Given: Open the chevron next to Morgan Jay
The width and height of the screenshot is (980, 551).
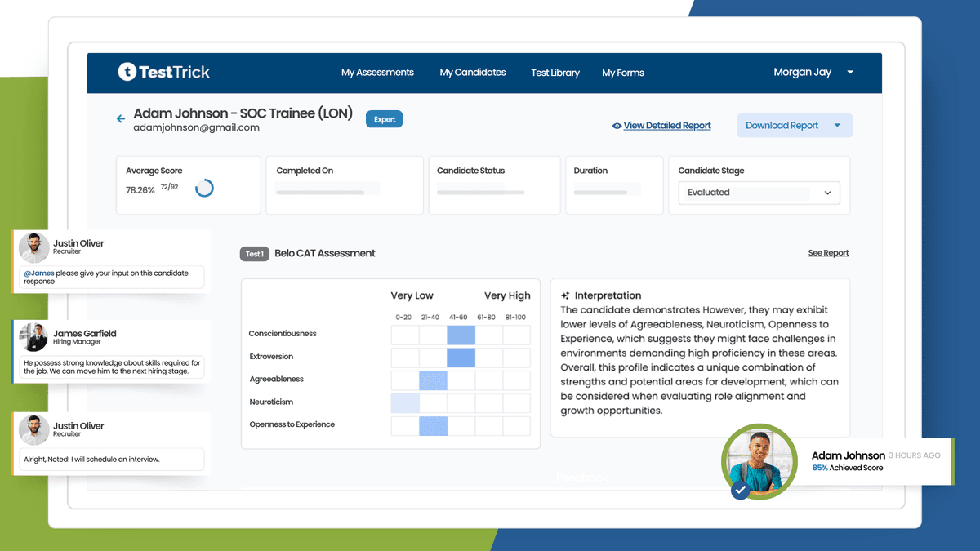Looking at the screenshot, I should click(849, 72).
